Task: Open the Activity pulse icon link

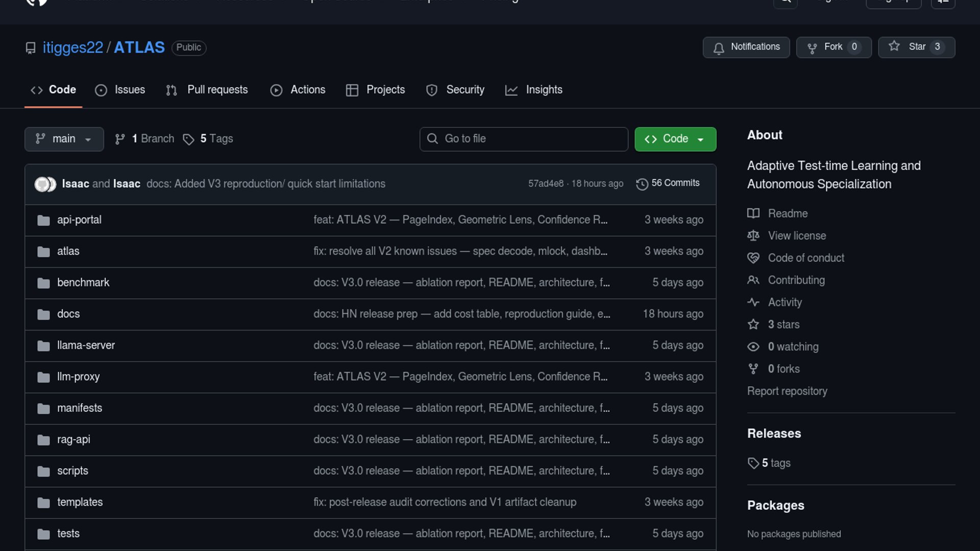Action: [x=753, y=302]
